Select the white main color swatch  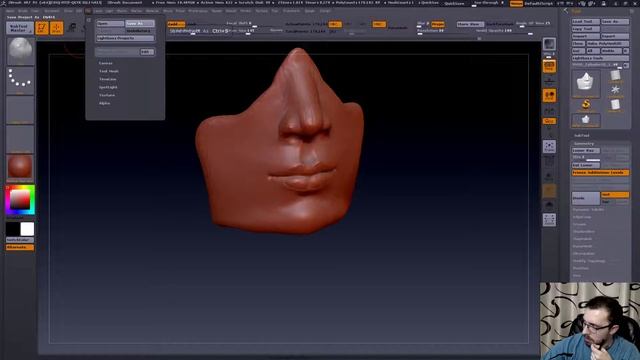click(x=27, y=229)
